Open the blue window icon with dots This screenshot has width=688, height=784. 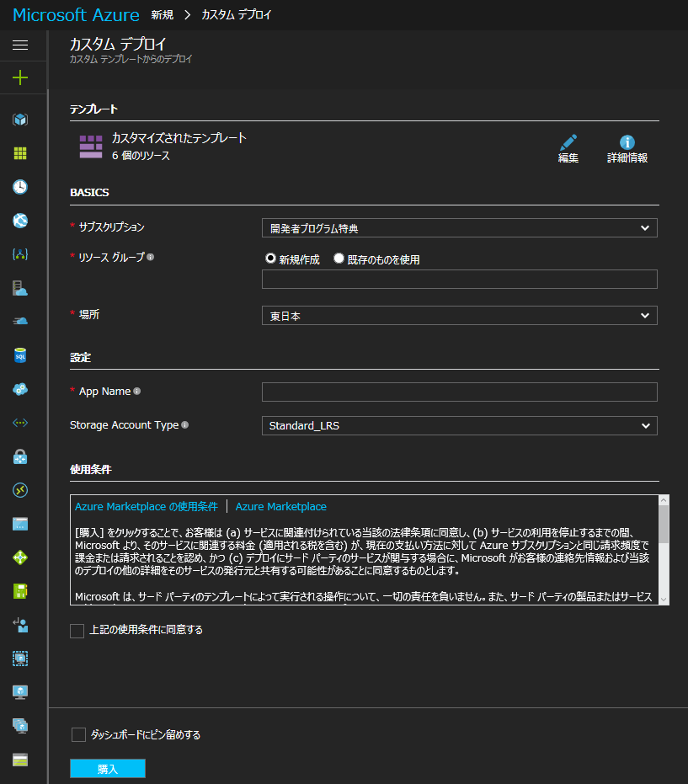[20, 524]
